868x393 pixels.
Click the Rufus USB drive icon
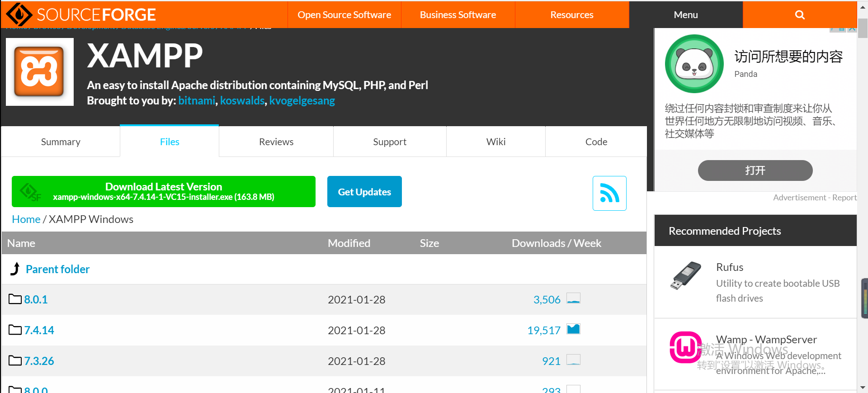(x=685, y=275)
